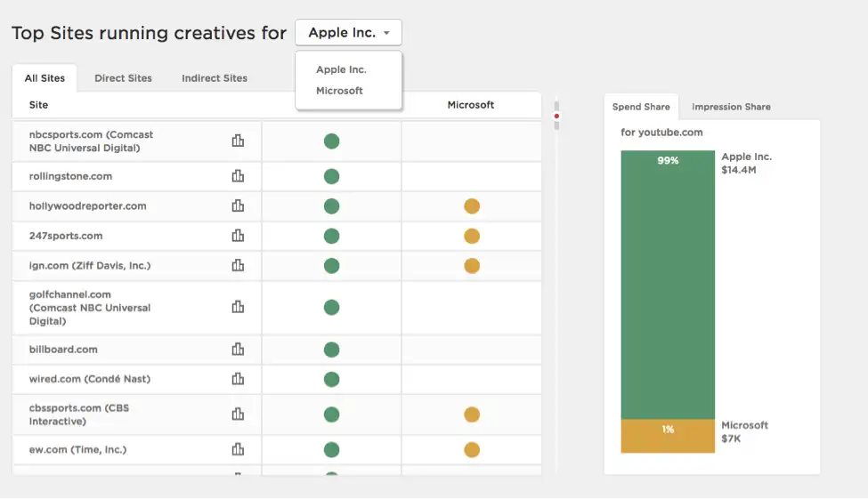This screenshot has height=499, width=868.
Task: Select the Spend Share tab
Action: click(x=641, y=107)
